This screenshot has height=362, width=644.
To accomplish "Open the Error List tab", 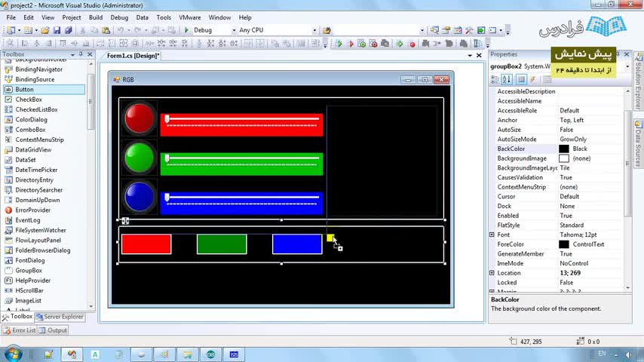I will pos(20,330).
